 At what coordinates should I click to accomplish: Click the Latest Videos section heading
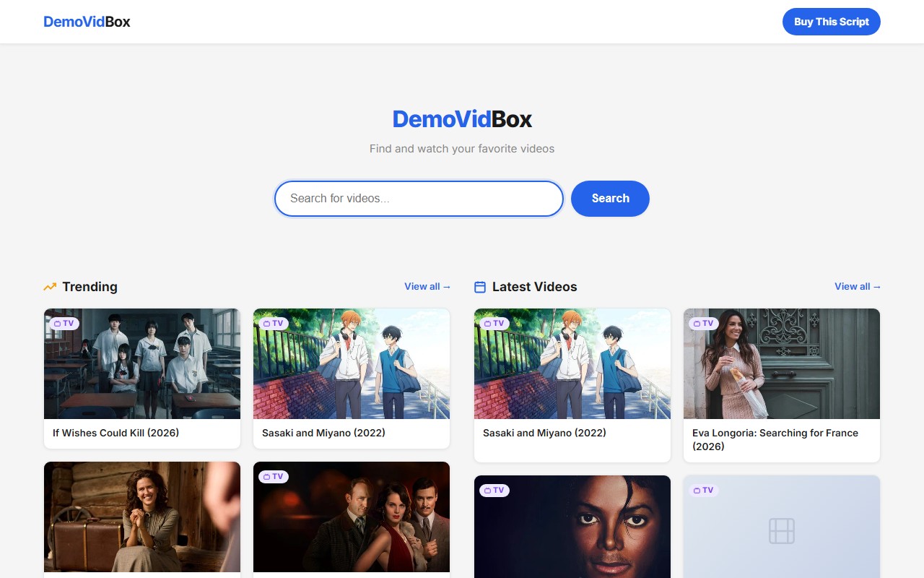(535, 287)
